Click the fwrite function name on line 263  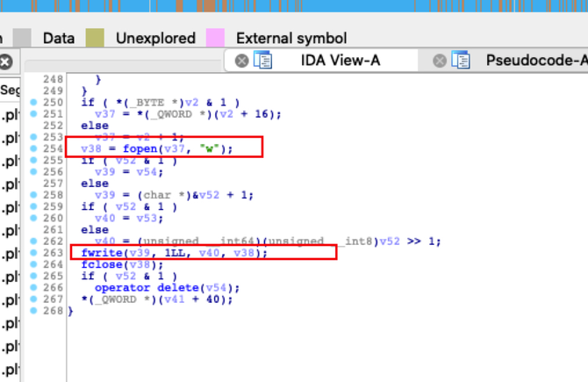(x=99, y=252)
